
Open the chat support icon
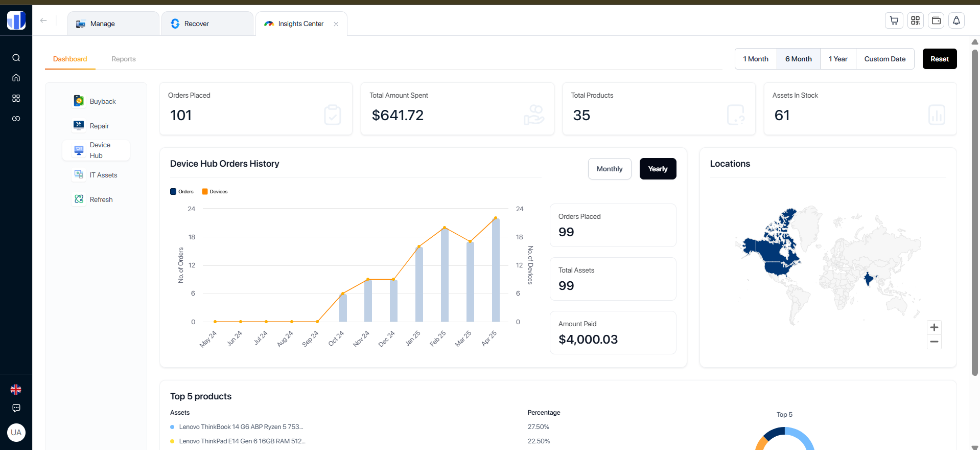(x=16, y=408)
